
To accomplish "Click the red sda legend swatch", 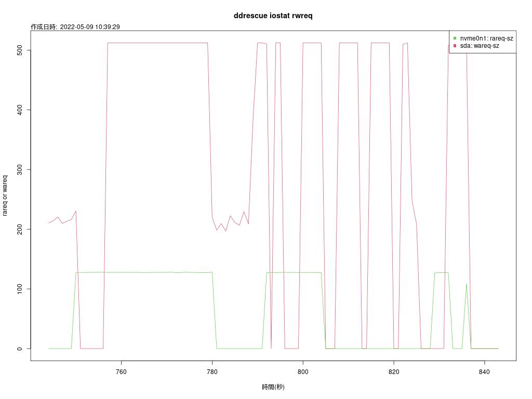I will click(455, 46).
